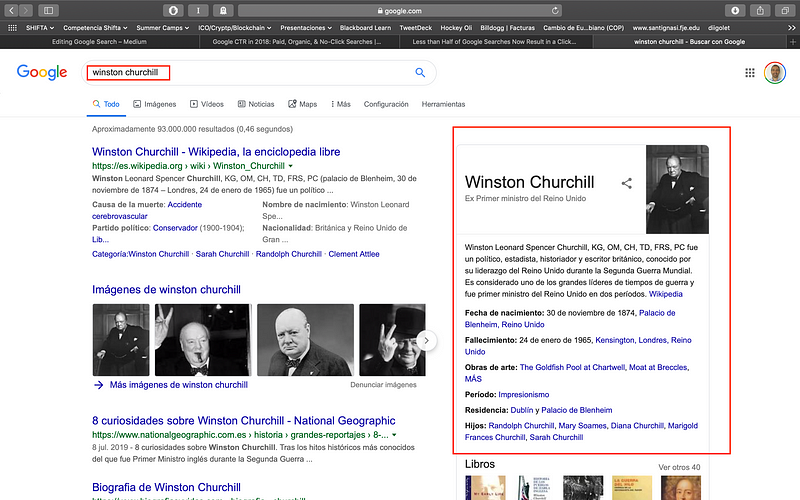
Task: Open Churchill portrait in knowledge panel
Action: coord(677,189)
